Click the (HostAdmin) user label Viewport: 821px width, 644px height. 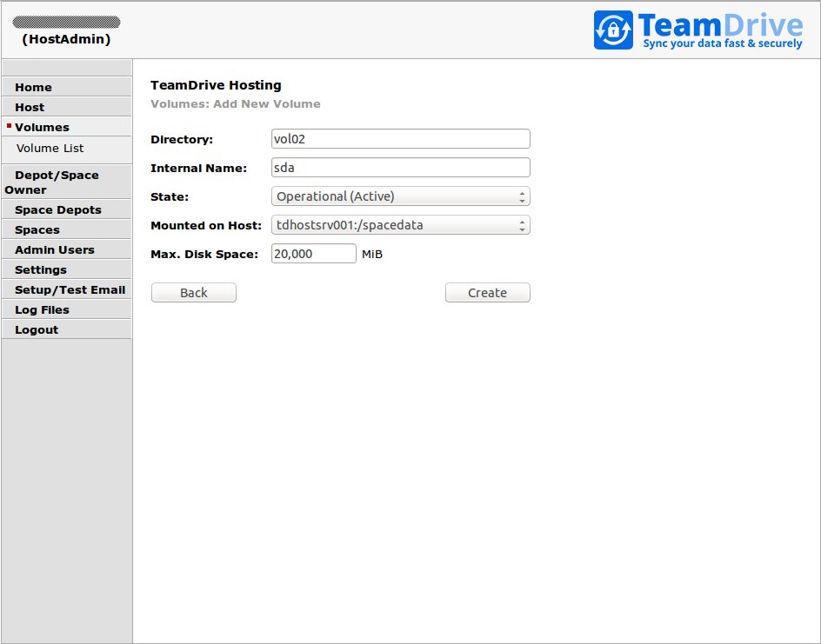tap(66, 39)
